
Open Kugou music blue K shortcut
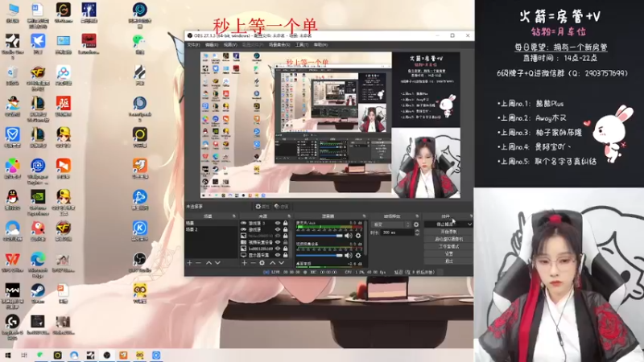pyautogui.click(x=139, y=231)
